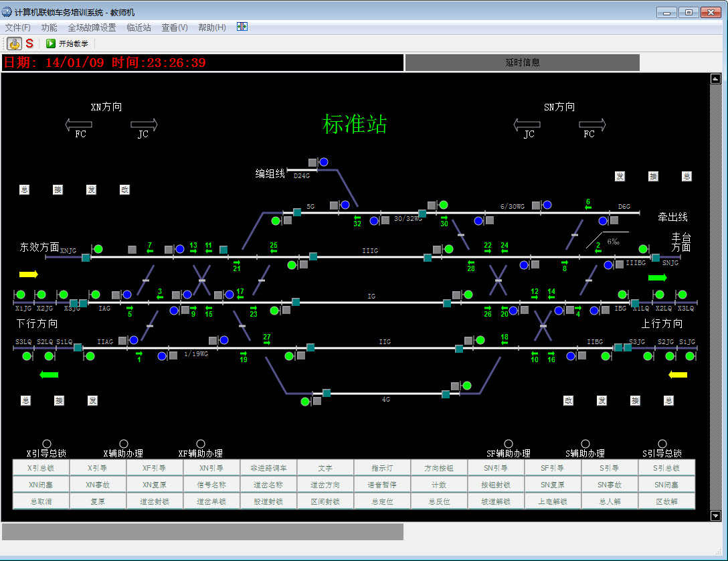Click the green signal lamp beside X1JG

click(21, 294)
